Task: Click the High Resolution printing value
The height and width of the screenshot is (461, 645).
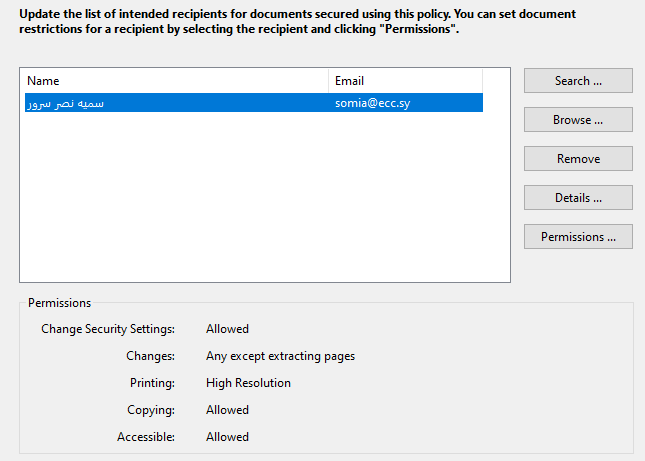Action: (248, 383)
